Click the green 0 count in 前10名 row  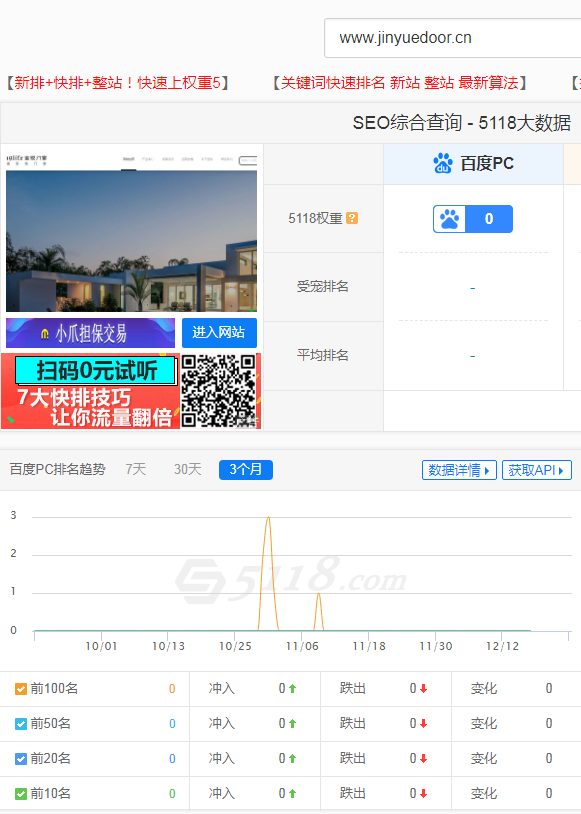tap(172, 794)
